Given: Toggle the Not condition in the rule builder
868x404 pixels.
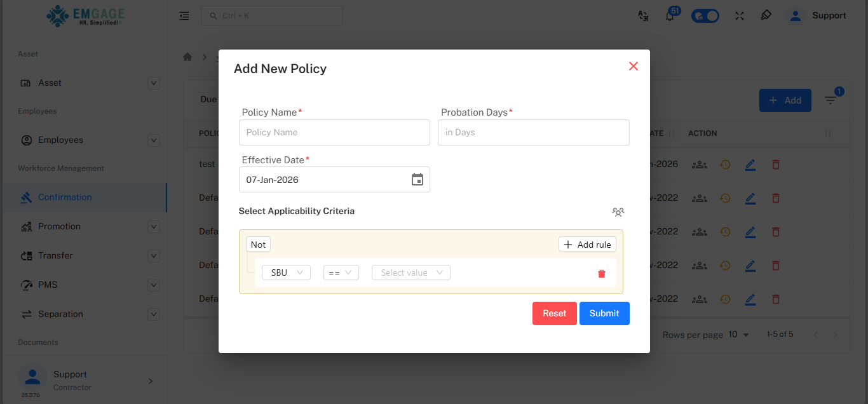Looking at the screenshot, I should point(258,244).
